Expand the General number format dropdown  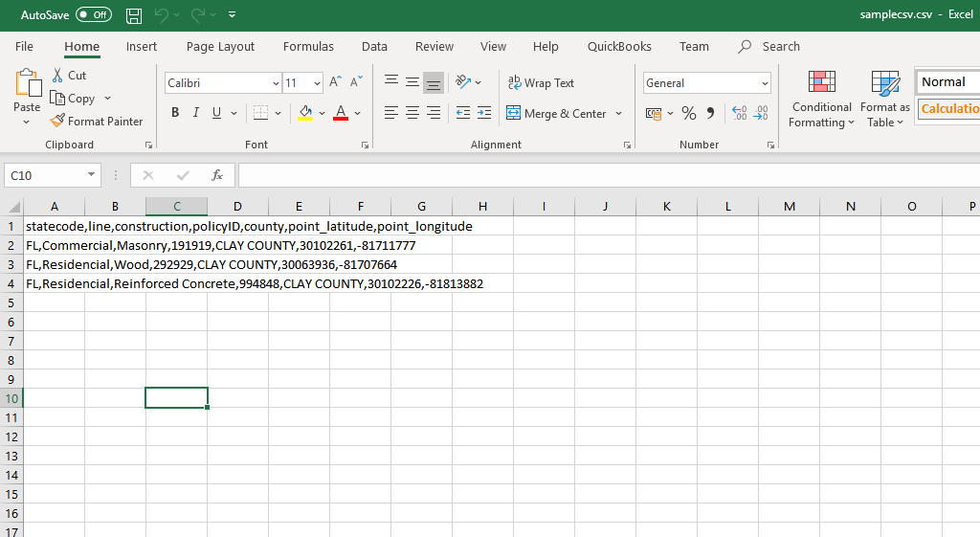tap(764, 83)
